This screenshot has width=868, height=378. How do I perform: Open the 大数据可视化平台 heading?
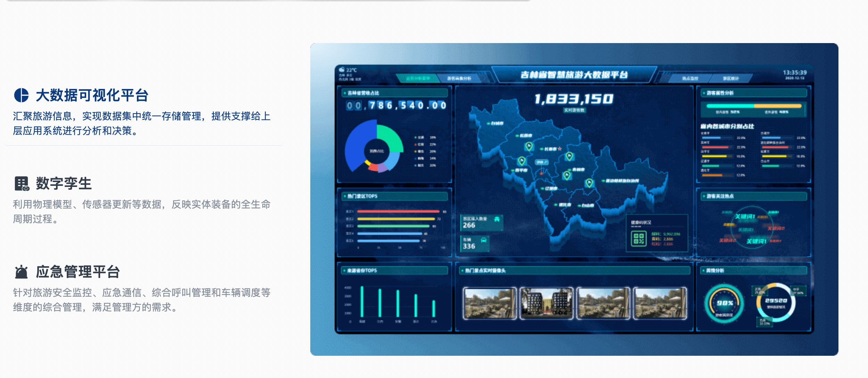click(x=92, y=95)
